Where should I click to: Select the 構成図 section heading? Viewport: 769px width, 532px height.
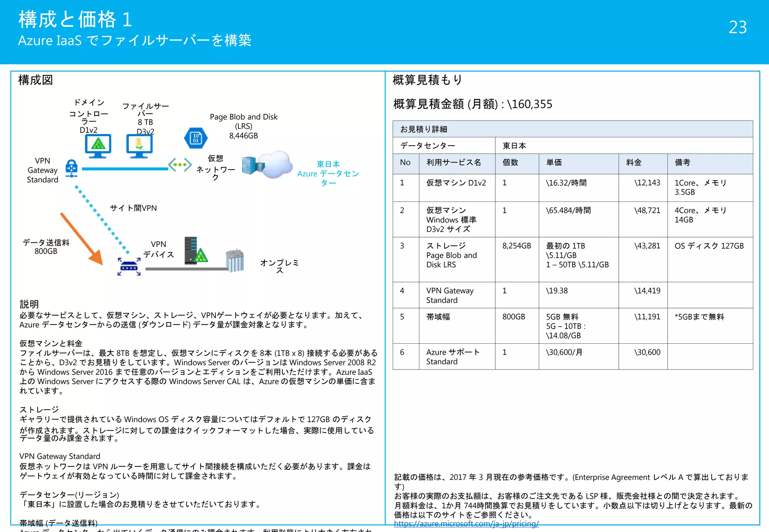(x=36, y=80)
